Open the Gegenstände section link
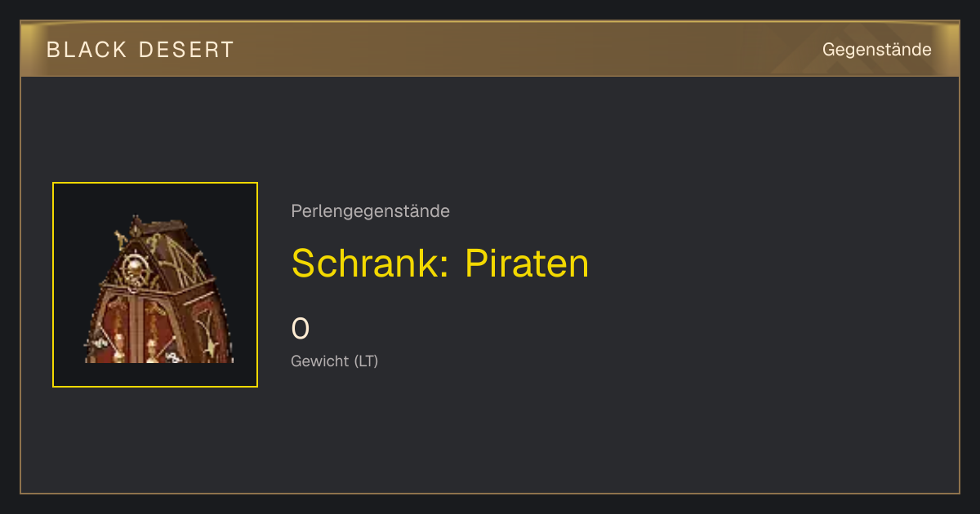The height and width of the screenshot is (514, 980). 877,50
